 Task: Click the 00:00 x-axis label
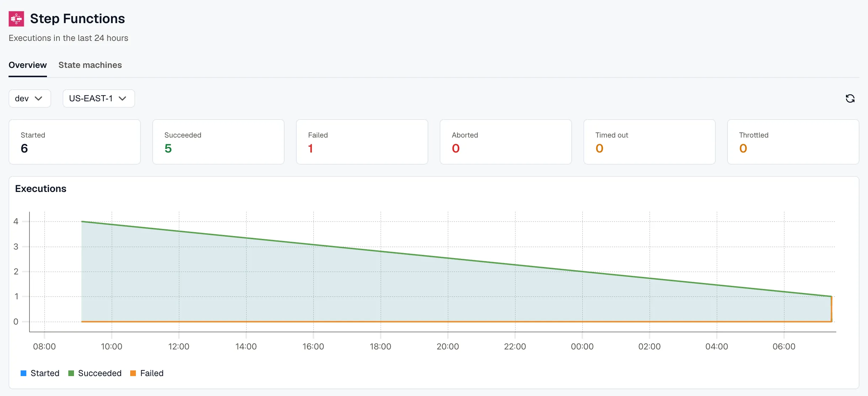tap(582, 347)
